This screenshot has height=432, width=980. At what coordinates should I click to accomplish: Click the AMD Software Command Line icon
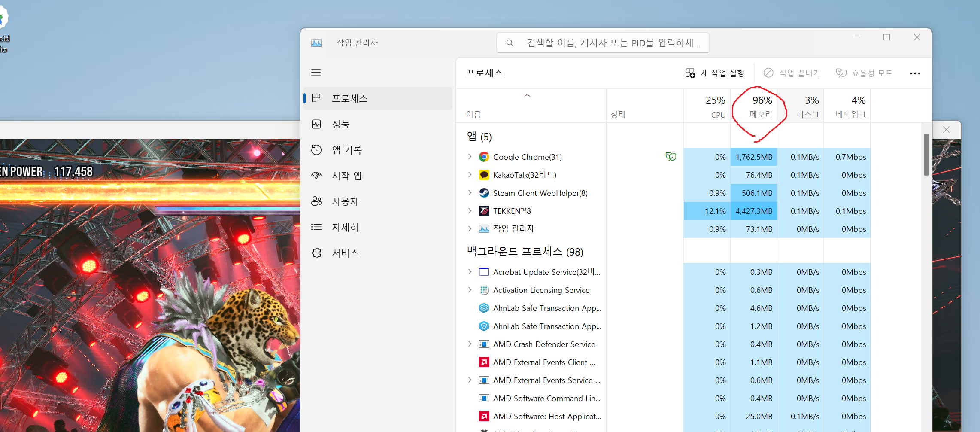(484, 398)
